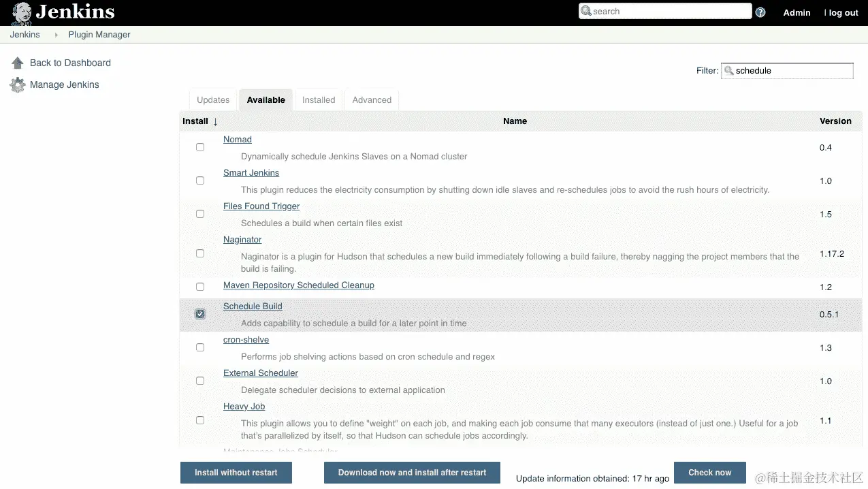The width and height of the screenshot is (868, 489).
Task: Click the log out link
Action: (843, 13)
